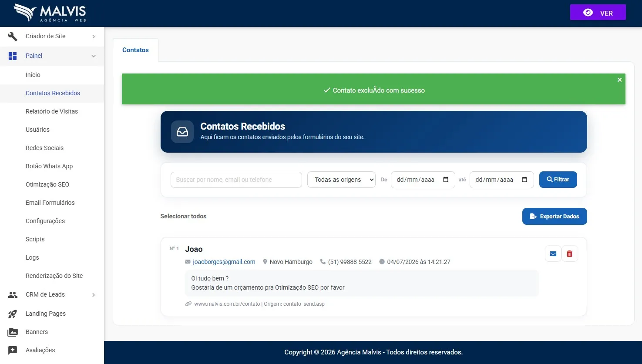
Task: Click the contact name Joao
Action: point(194,249)
